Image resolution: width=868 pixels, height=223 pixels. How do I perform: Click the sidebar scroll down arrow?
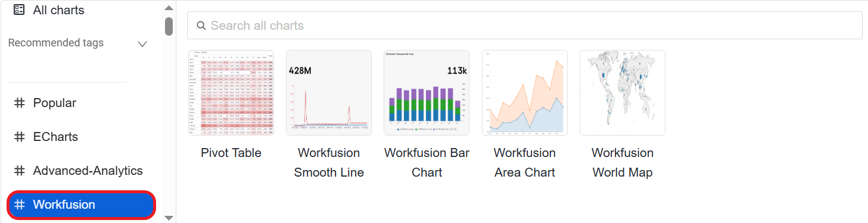[169, 218]
